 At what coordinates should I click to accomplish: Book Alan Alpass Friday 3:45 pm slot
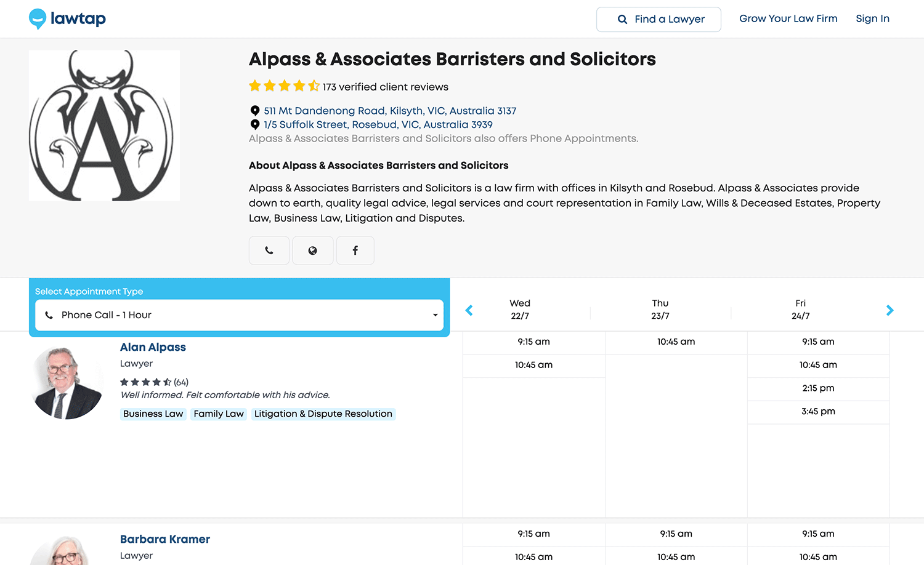[x=818, y=412]
